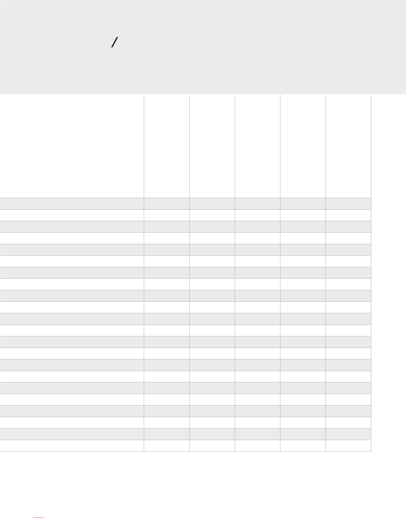
Task: Select second row's cell in second data column
Action: tap(212, 215)
